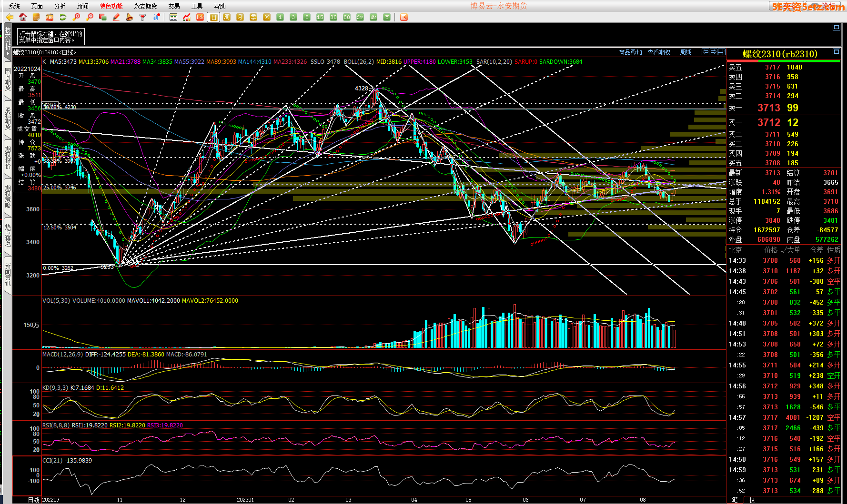Switch to weekly (周) period chart
847x504 pixels.
point(227,17)
